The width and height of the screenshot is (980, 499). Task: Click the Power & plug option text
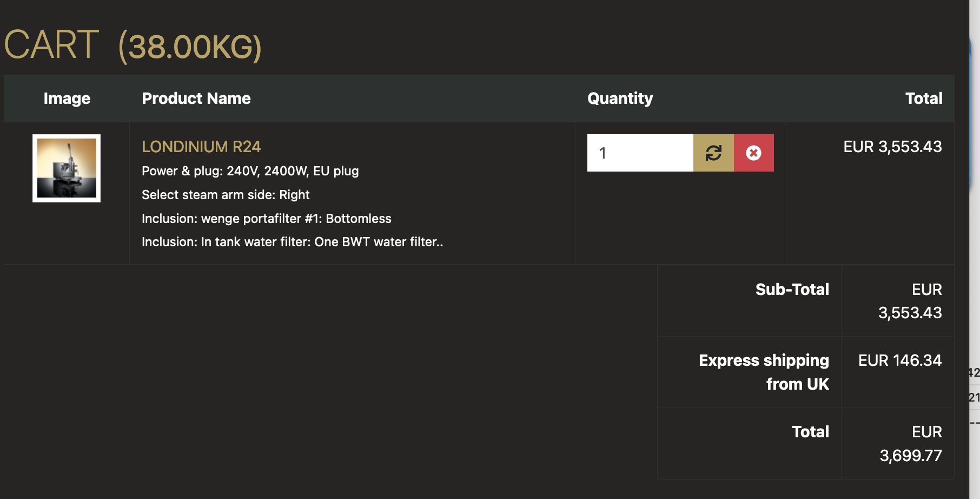tap(250, 171)
